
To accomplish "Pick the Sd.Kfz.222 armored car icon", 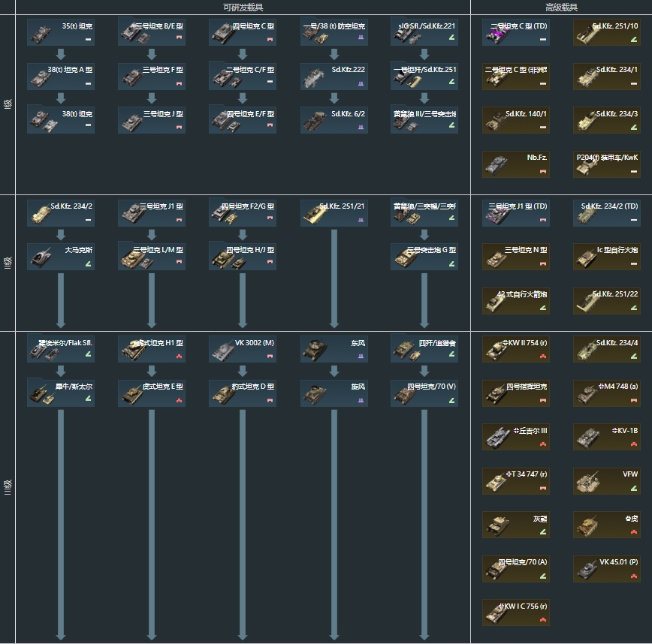I will (314, 79).
